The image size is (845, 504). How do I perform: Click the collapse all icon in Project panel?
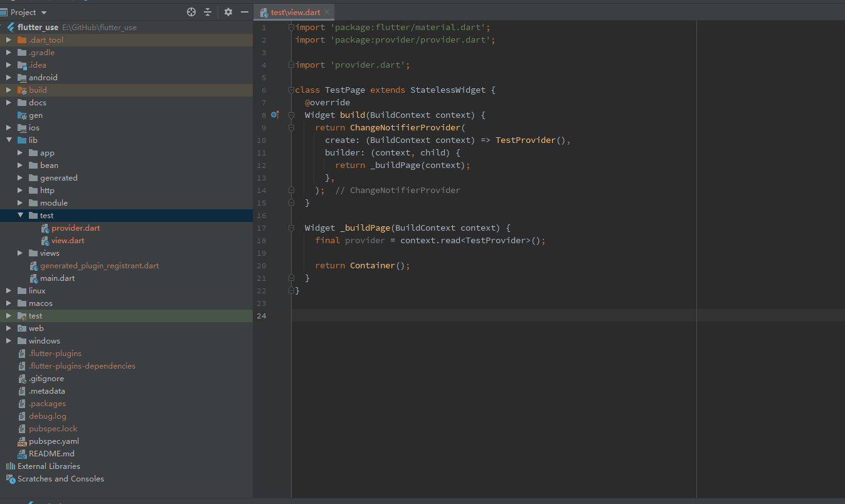coord(208,12)
